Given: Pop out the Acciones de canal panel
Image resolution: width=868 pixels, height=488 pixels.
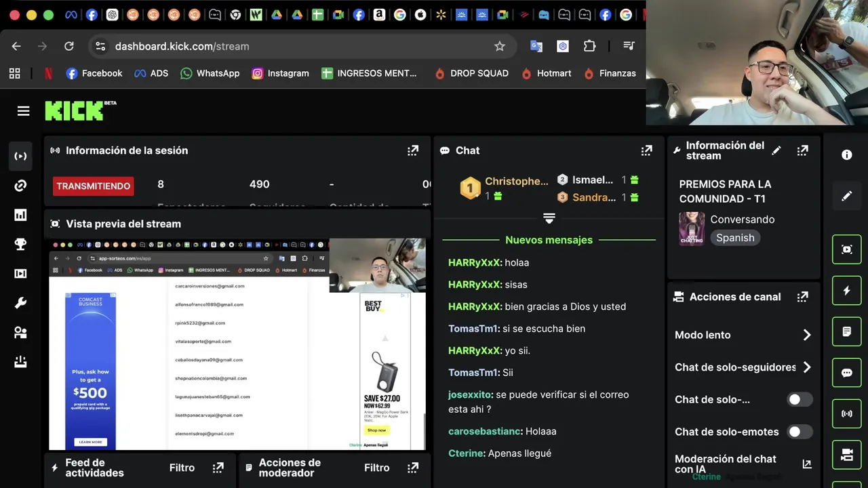Looking at the screenshot, I should (x=802, y=297).
